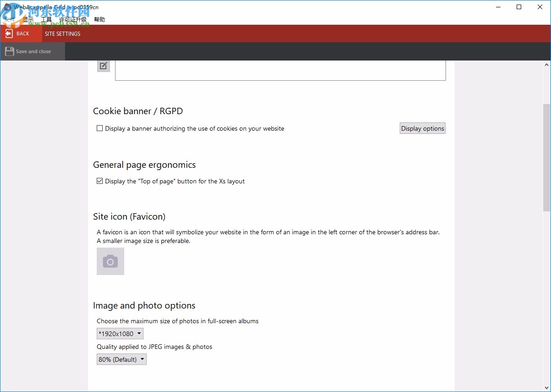Viewport: 551px width, 392px height.
Task: Click "Choose the maximum size of photos" label
Action: point(177,321)
